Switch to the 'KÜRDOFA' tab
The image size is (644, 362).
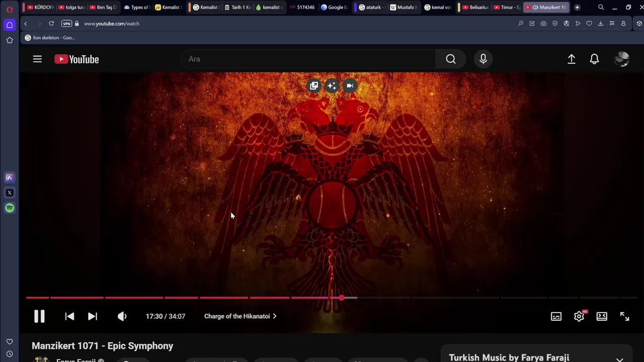click(40, 8)
